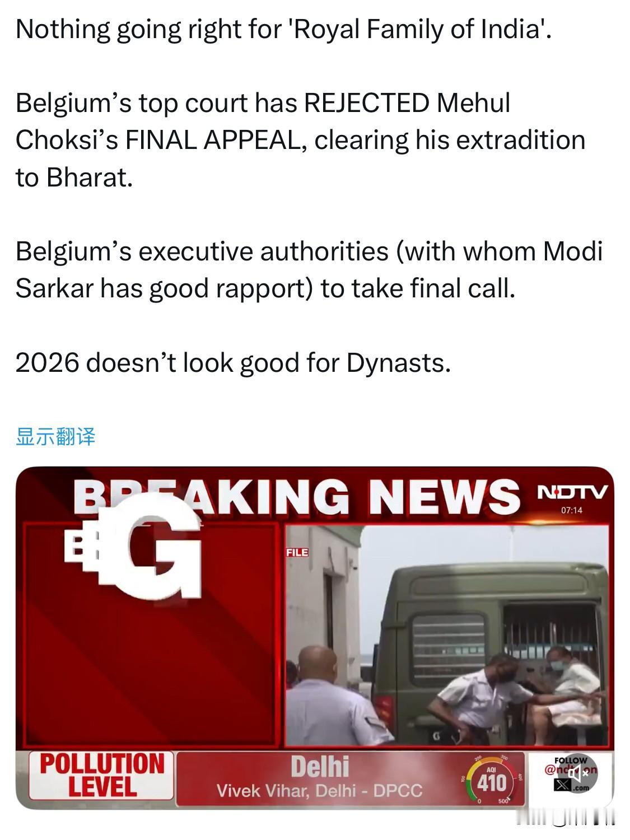Click the empty red panel left of the footage
Image resolution: width=630 pixels, height=840 pixels.
point(150,635)
